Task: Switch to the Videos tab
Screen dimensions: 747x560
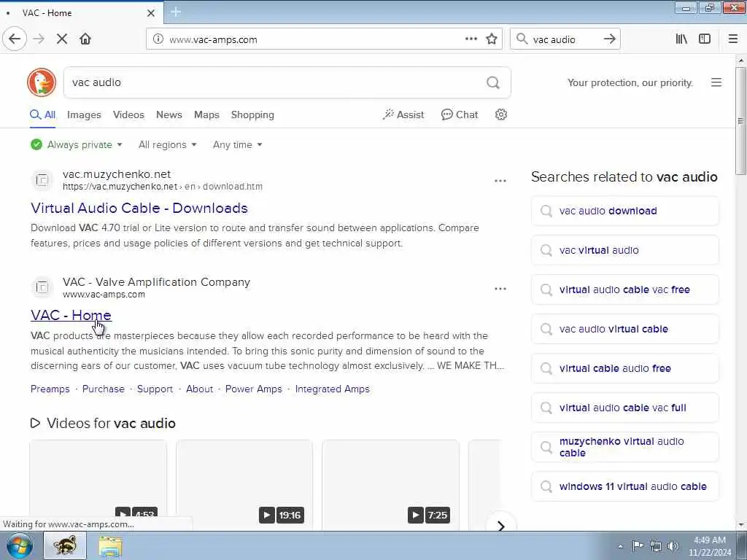Action: pyautogui.click(x=128, y=114)
